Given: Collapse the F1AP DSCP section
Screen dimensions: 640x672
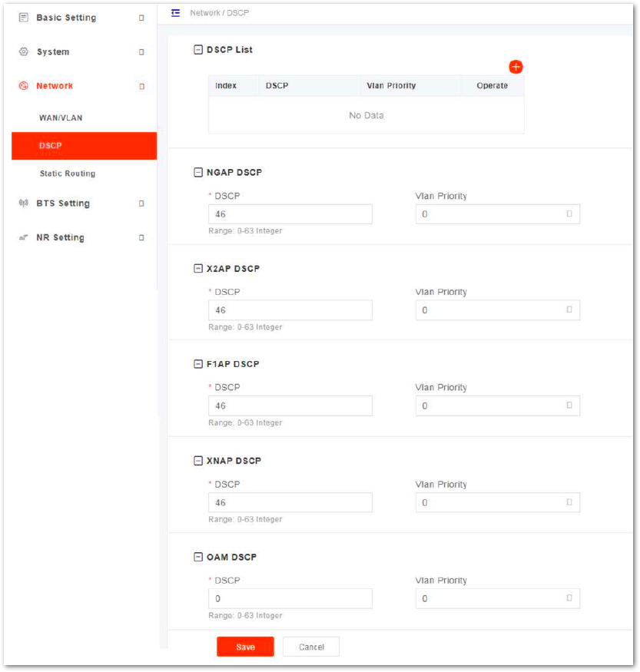Looking at the screenshot, I should 198,364.
